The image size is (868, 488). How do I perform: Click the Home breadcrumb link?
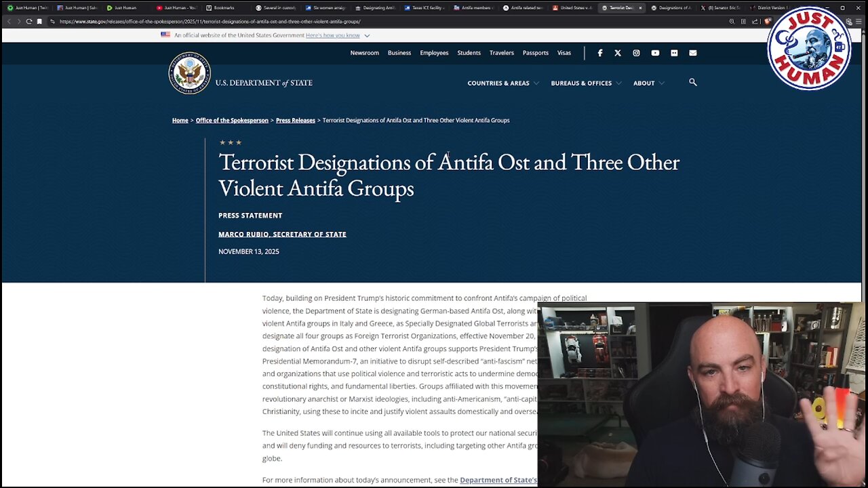[x=180, y=121]
